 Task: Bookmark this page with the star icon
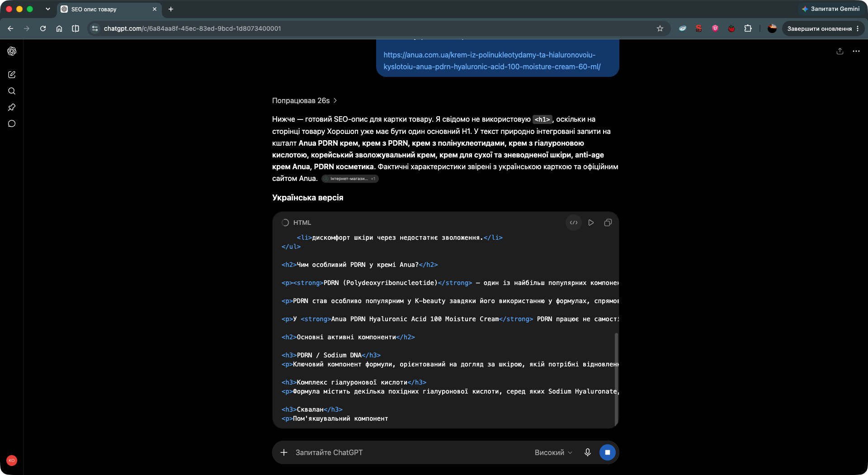[660, 28]
